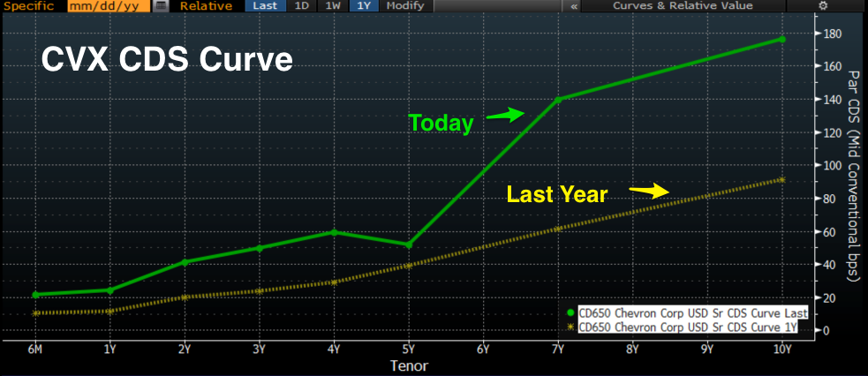The image size is (868, 376).
Task: Click the yellow 4Y data point
Action: click(x=334, y=282)
